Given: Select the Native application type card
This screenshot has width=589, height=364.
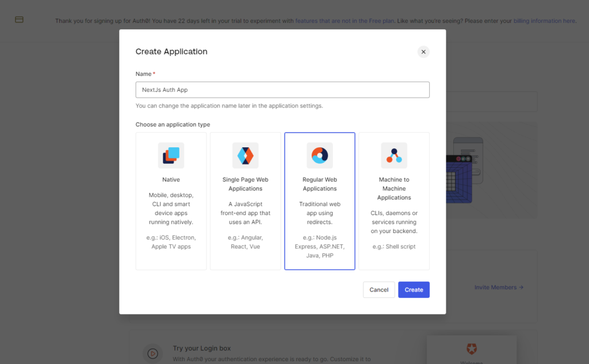Looking at the screenshot, I should [171, 201].
